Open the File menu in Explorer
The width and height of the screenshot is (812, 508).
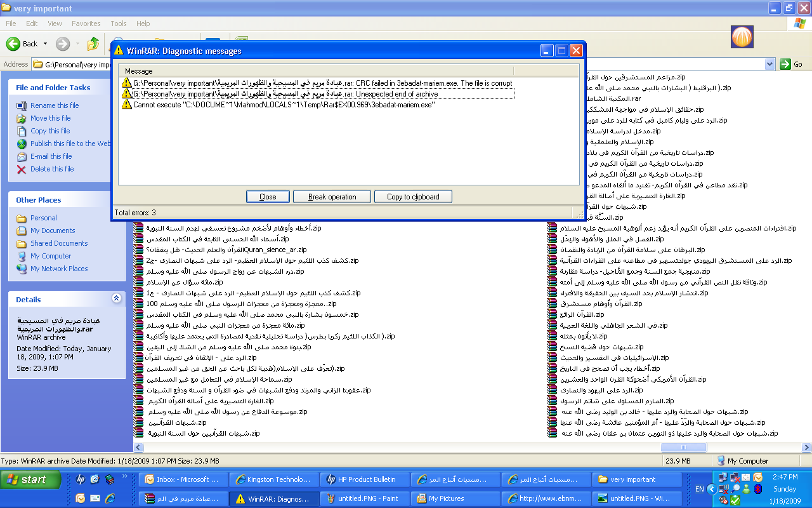[x=11, y=23]
